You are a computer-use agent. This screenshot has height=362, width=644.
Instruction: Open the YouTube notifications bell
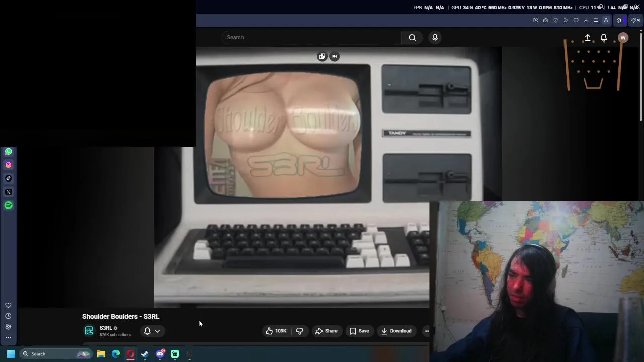604,38
